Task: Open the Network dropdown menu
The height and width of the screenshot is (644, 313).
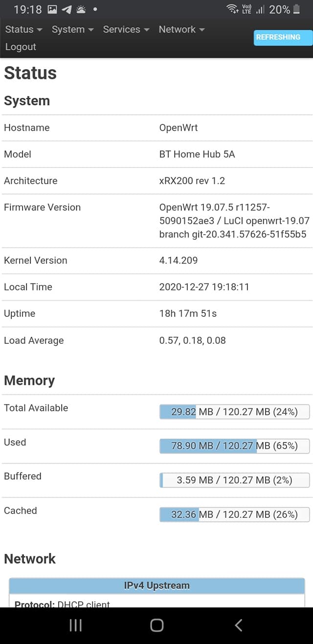Action: tap(182, 29)
